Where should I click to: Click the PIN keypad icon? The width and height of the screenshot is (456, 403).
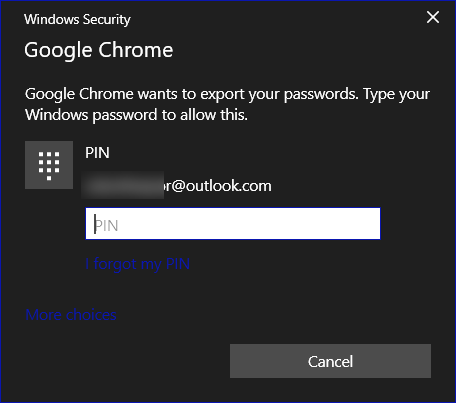point(49,165)
